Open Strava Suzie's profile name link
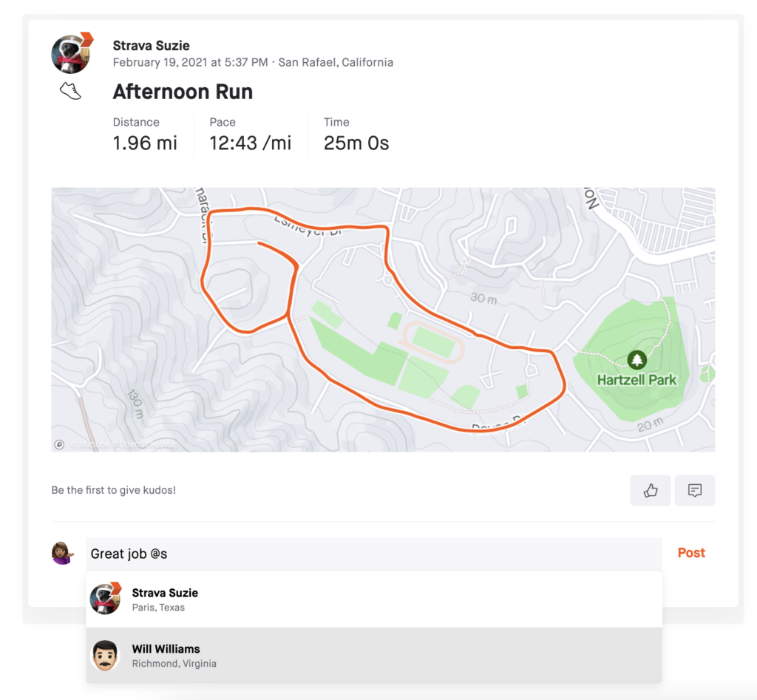Screen dimensions: 757x700 click(151, 45)
